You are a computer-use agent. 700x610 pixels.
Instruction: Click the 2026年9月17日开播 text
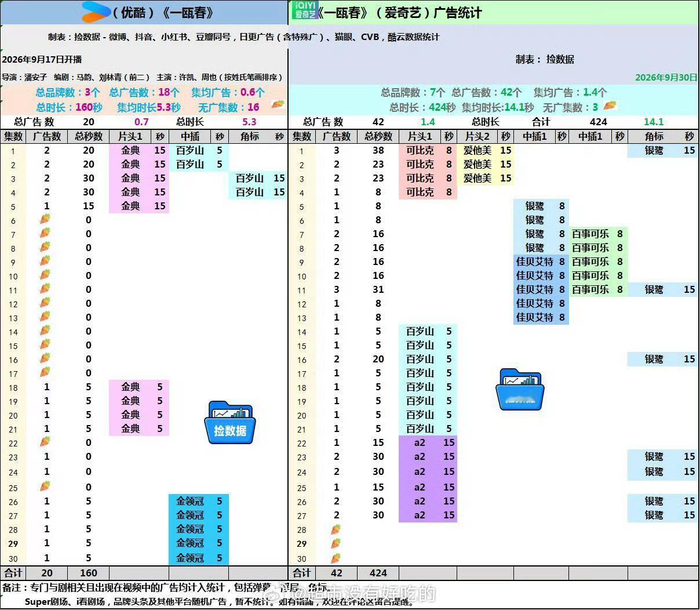(42, 59)
